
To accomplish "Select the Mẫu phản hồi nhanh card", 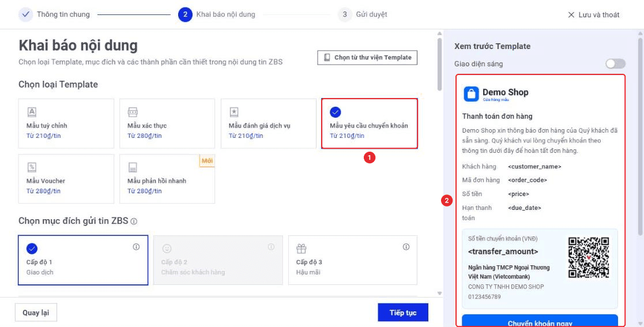I will (167, 179).
